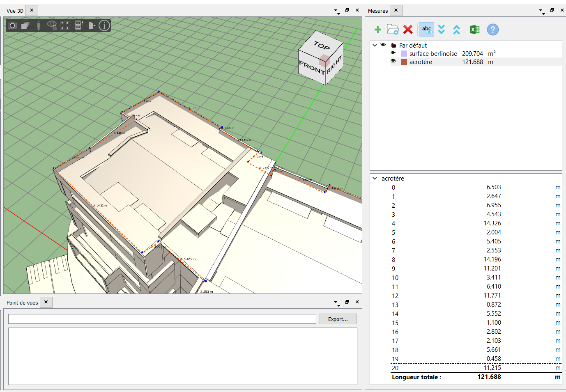Click the Export... button
566x392 pixels.
pos(338,319)
